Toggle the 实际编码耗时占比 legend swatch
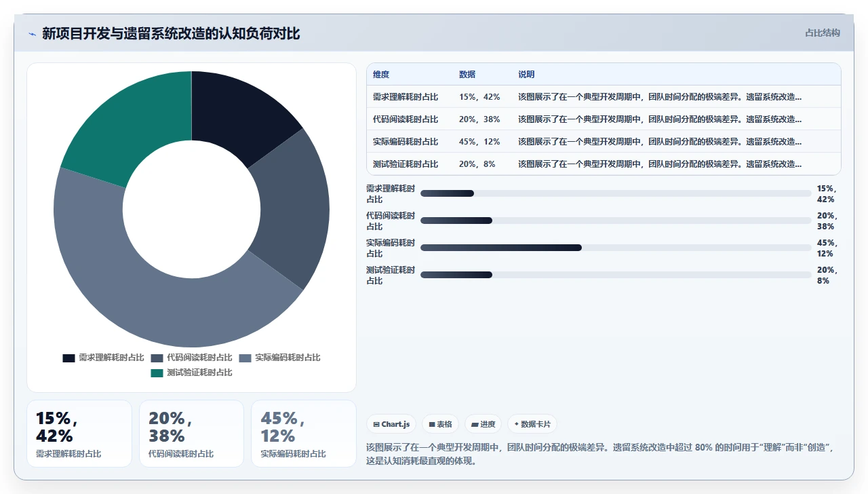The width and height of the screenshot is (868, 494). (245, 358)
